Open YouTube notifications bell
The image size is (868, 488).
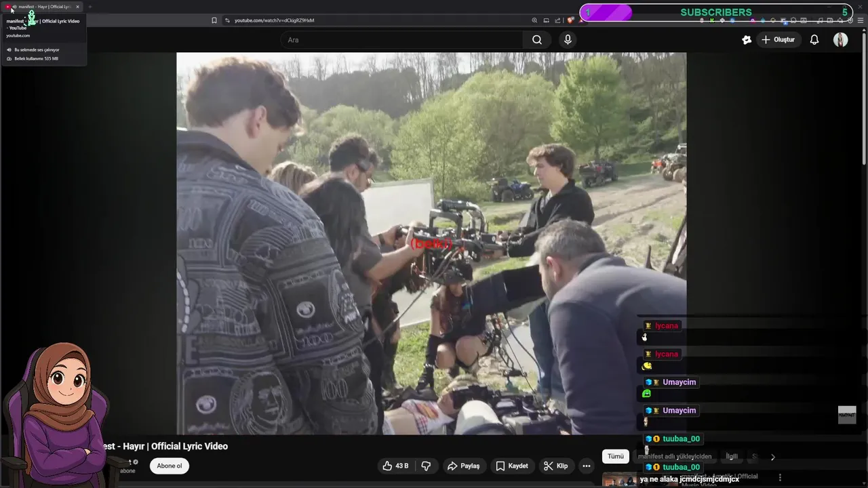814,40
